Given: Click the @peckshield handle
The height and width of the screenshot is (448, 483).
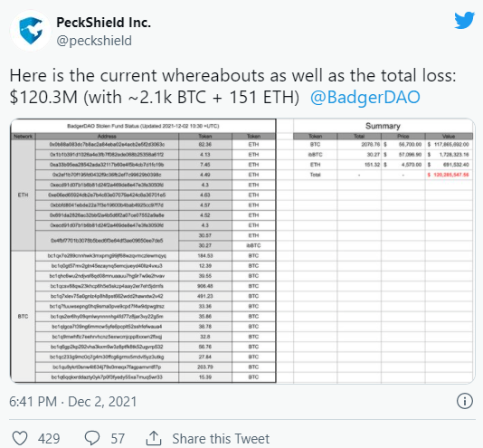Looking at the screenshot, I should (94, 41).
